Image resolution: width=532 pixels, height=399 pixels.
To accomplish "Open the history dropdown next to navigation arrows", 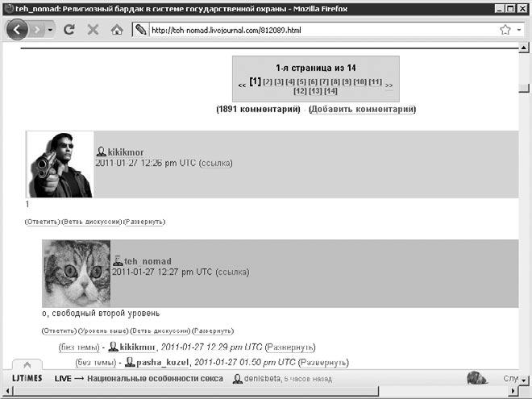I will point(50,29).
